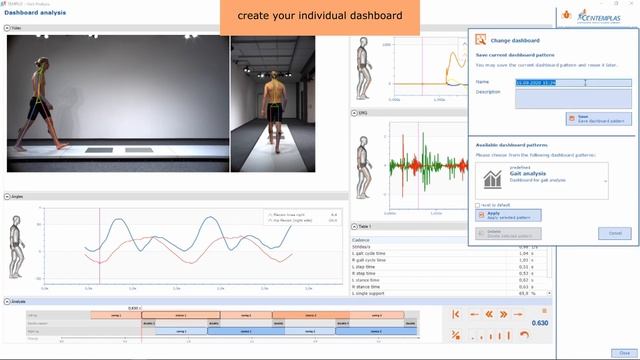Image resolution: width=640 pixels, height=360 pixels.
Task: Click the Dashboard analysis heading
Action: [x=35, y=13]
